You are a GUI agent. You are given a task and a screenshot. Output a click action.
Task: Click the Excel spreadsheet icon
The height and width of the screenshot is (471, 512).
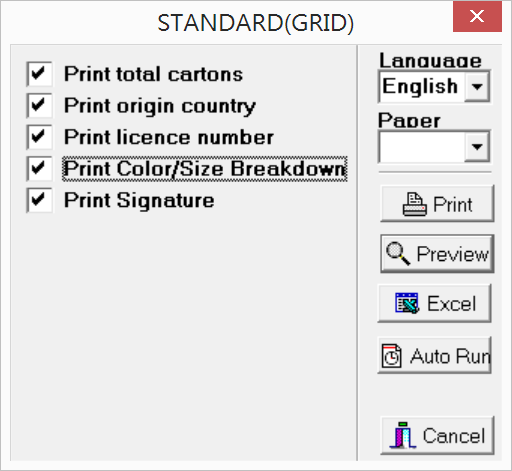pos(407,303)
